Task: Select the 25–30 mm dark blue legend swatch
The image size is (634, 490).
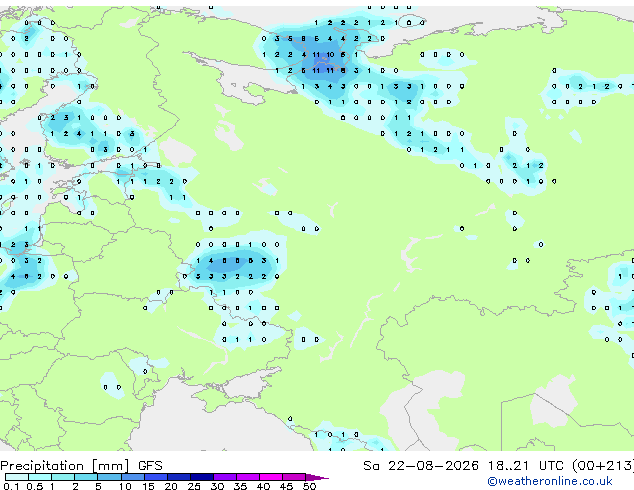Action: [x=201, y=477]
